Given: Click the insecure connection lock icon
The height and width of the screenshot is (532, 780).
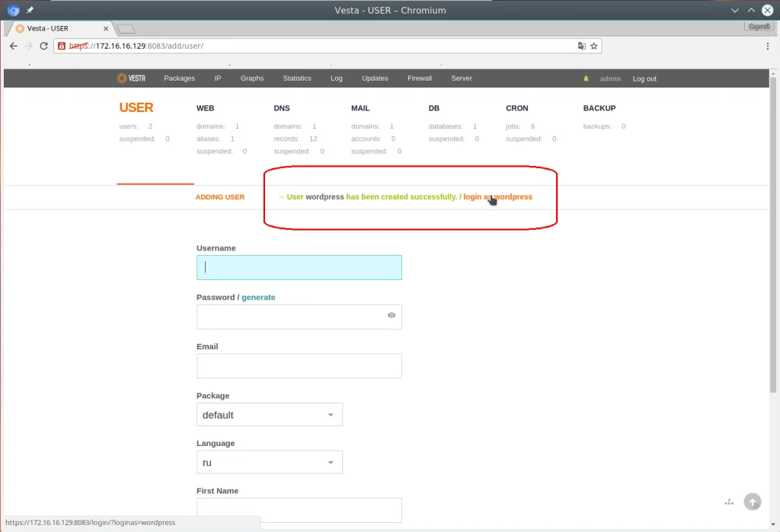Looking at the screenshot, I should click(x=62, y=46).
